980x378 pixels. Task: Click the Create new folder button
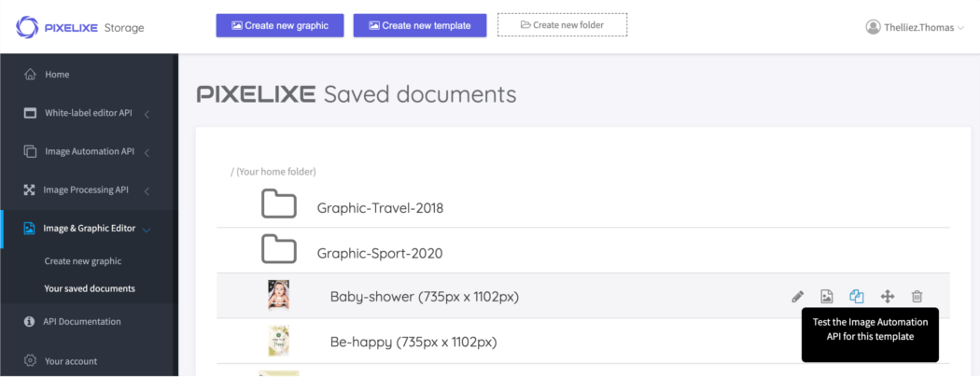[x=562, y=25]
